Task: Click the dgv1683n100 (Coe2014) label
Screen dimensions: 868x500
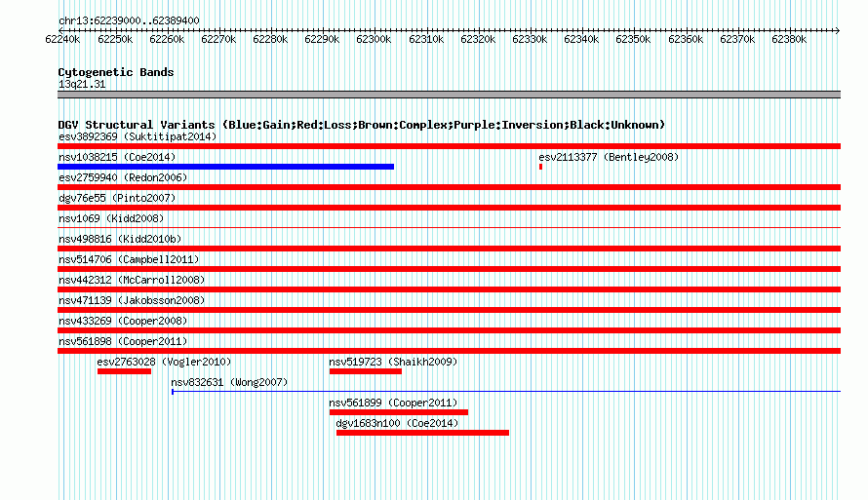Action: click(397, 423)
